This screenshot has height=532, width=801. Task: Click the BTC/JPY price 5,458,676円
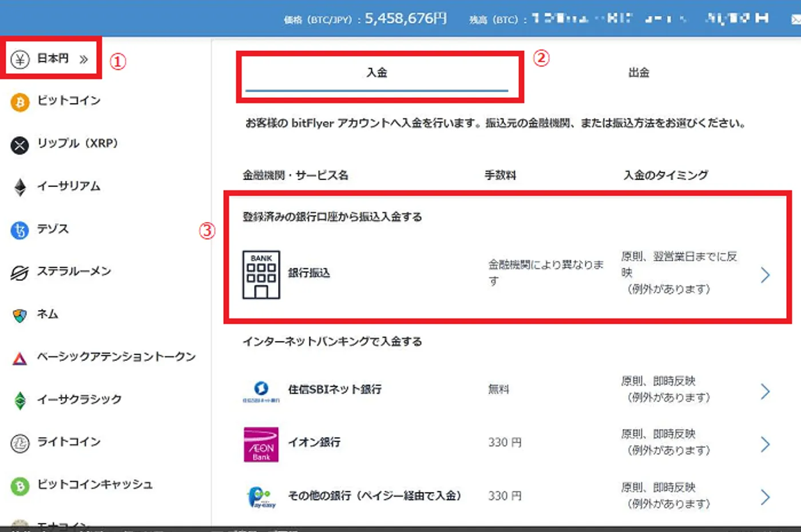click(406, 18)
